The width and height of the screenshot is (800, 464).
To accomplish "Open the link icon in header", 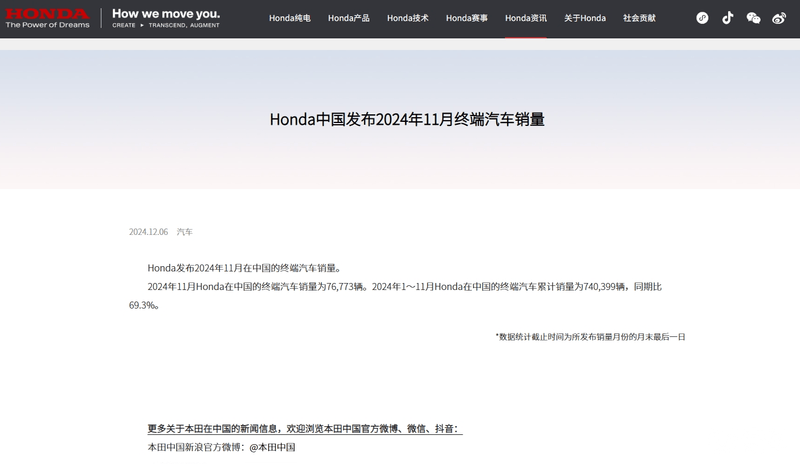I will (x=702, y=18).
